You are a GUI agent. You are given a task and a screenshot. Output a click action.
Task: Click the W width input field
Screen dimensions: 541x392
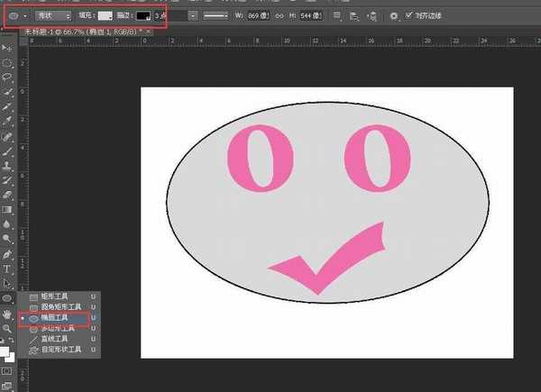point(259,16)
